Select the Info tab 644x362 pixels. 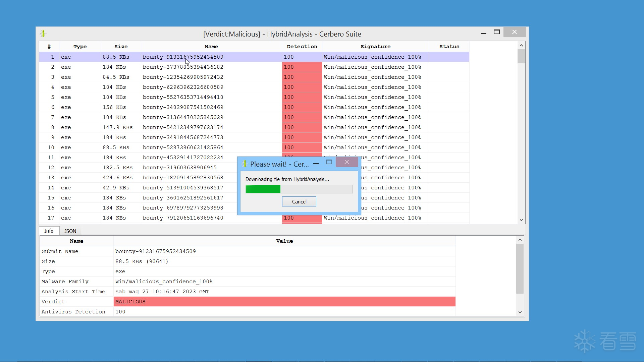(x=49, y=231)
